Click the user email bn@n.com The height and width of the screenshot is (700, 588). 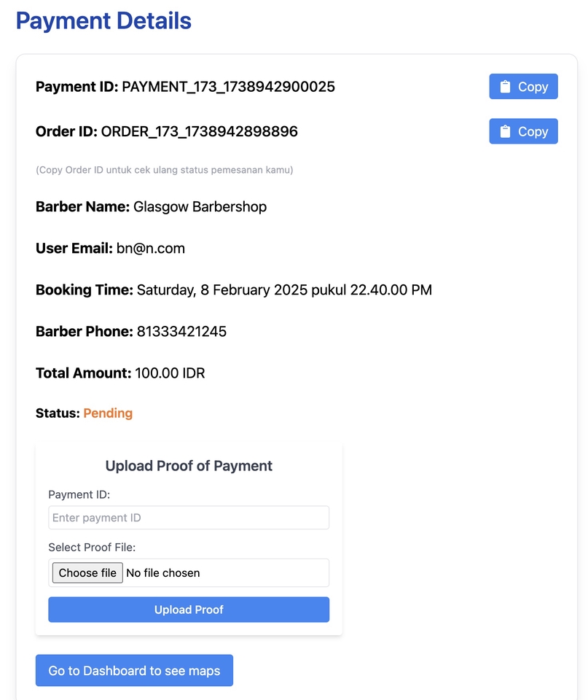151,249
